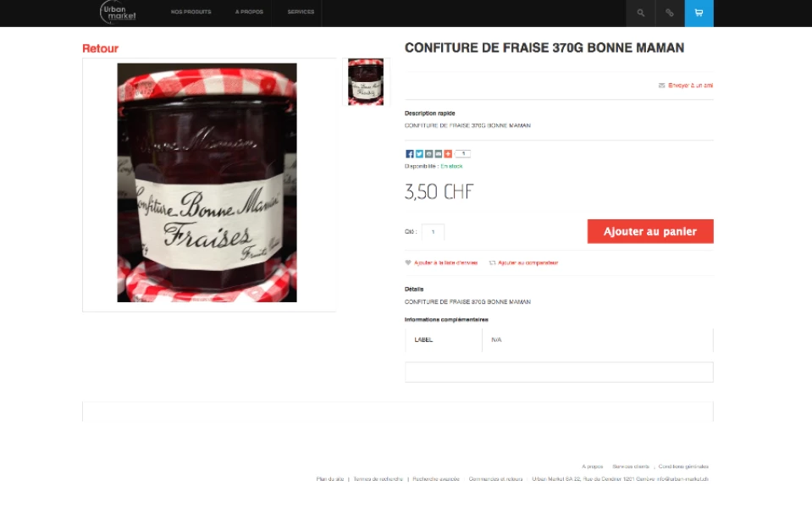
Task: Click the link icon in the header
Action: [x=670, y=13]
